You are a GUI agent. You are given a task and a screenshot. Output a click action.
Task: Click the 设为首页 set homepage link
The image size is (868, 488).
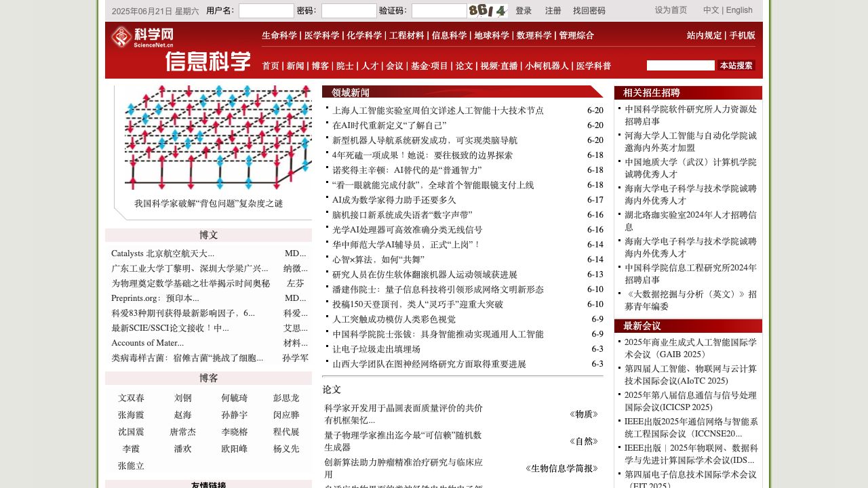click(x=671, y=10)
